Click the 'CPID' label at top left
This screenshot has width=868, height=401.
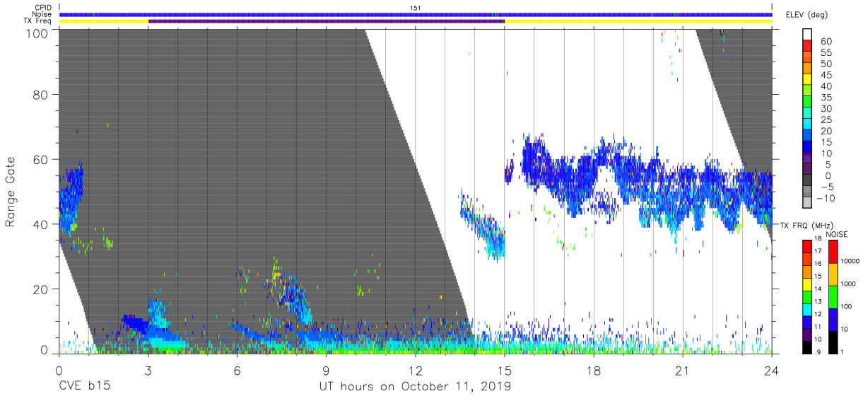pyautogui.click(x=42, y=7)
